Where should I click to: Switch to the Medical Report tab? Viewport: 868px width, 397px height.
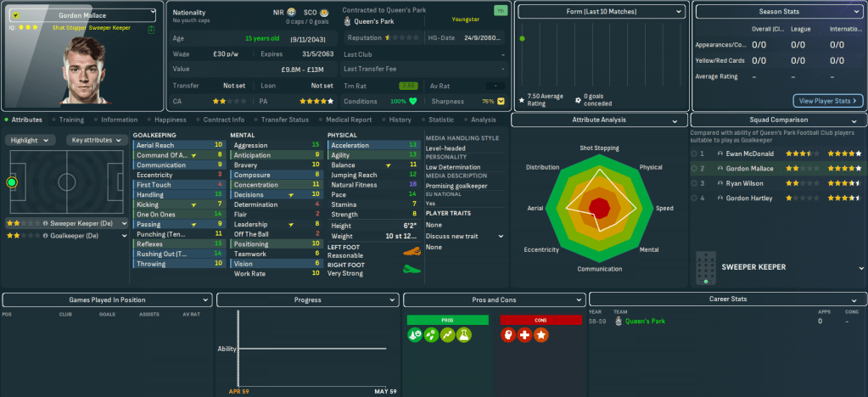(349, 120)
